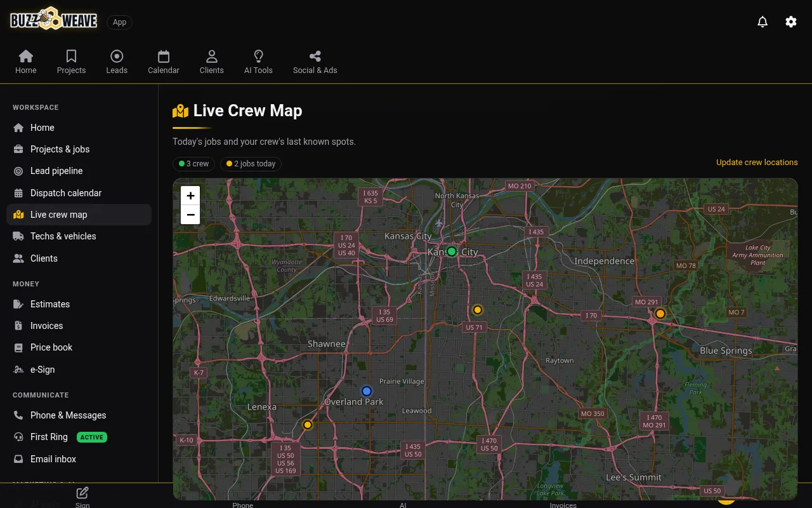Open the Lead pipeline sidebar item
Viewport: 812px width, 508px height.
79,171
